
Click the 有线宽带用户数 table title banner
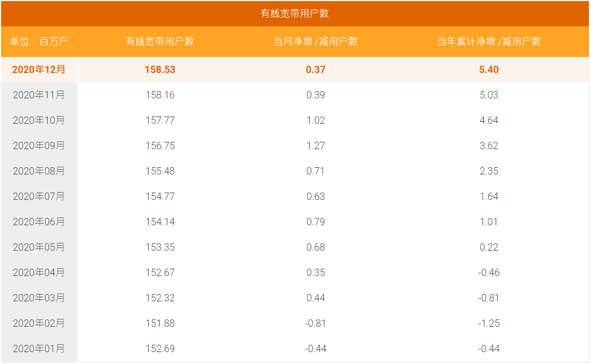[x=295, y=14]
